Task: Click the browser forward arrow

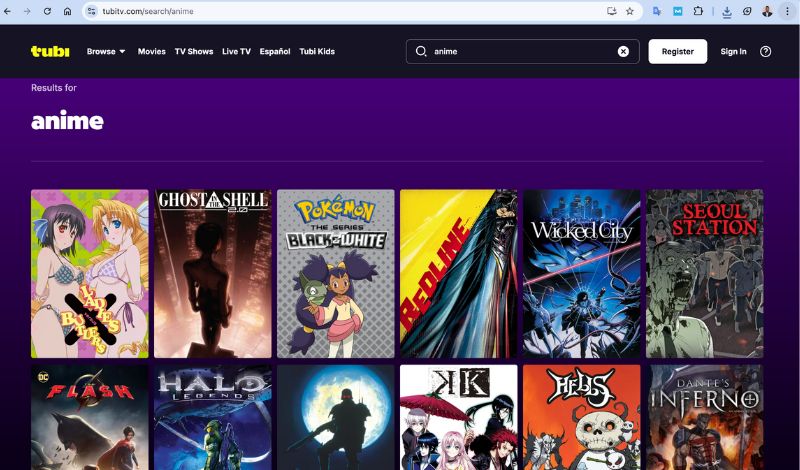Action: pos(27,11)
